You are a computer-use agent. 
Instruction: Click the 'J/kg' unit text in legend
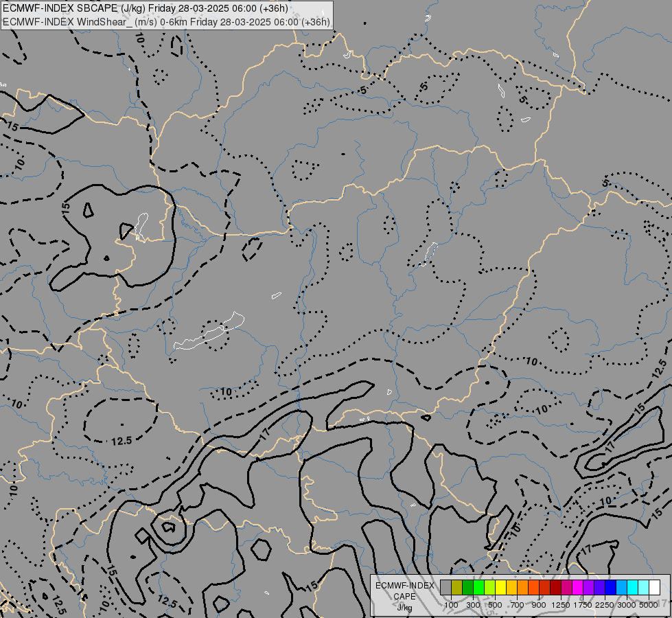pyautogui.click(x=404, y=608)
